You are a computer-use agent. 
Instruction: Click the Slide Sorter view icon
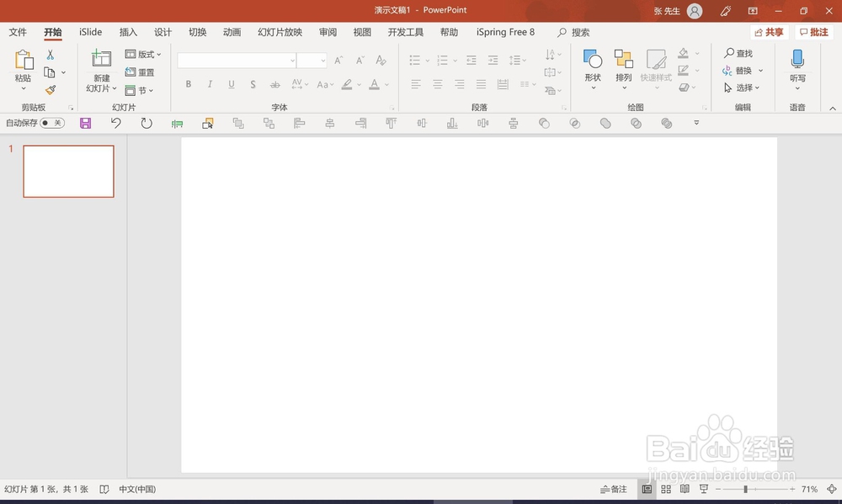(x=666, y=489)
